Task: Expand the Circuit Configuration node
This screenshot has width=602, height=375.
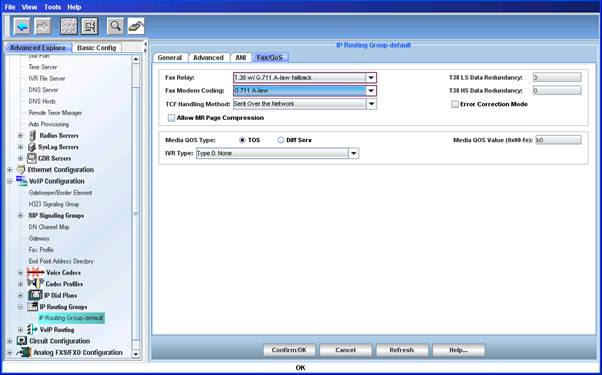Action: point(10,341)
